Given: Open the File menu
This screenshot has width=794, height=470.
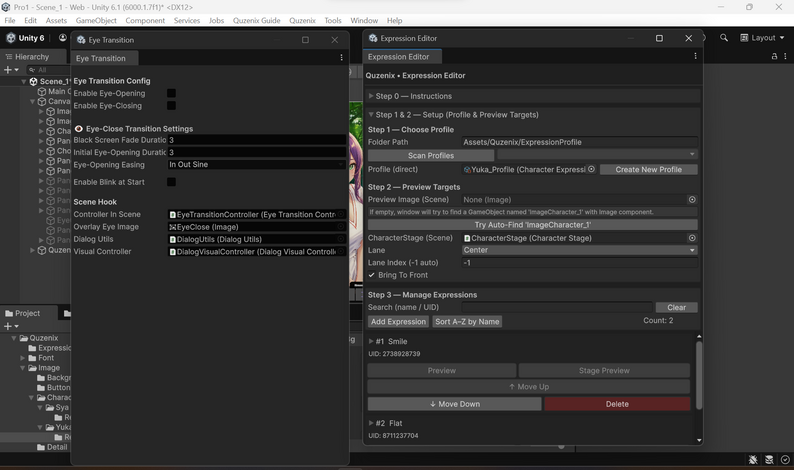Looking at the screenshot, I should click(10, 20).
